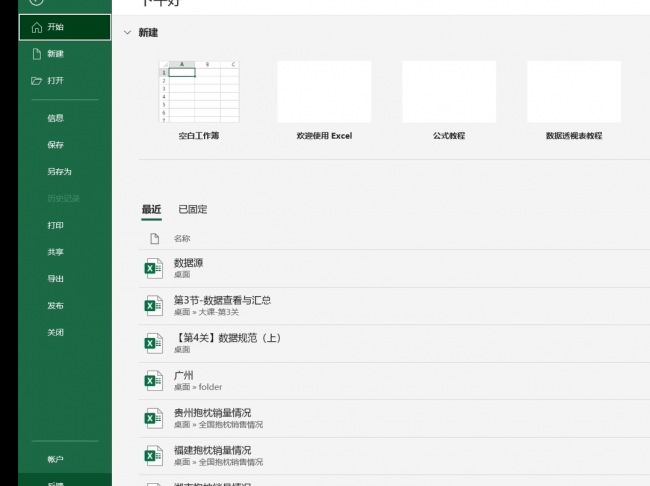The image size is (650, 486).
Task: Switch to the 已固定 tab
Action: point(193,209)
